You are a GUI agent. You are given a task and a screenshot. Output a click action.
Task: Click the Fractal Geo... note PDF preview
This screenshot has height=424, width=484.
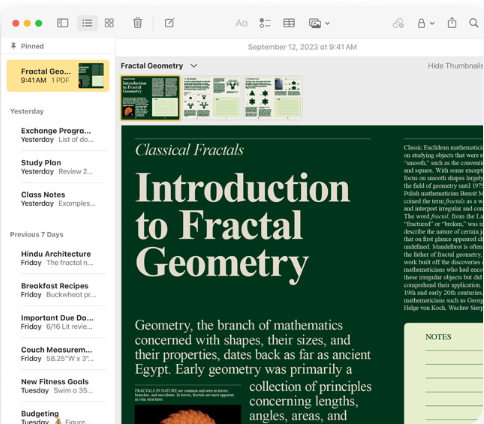point(91,76)
